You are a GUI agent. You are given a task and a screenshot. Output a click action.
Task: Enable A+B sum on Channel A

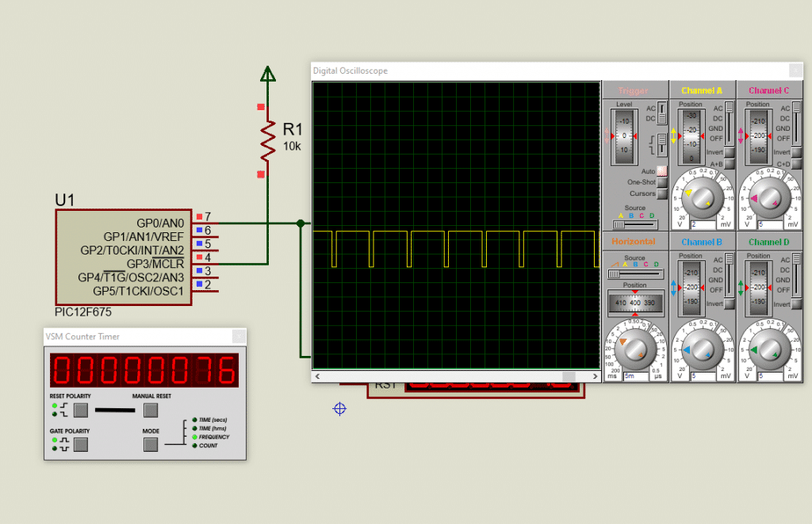pyautogui.click(x=730, y=164)
